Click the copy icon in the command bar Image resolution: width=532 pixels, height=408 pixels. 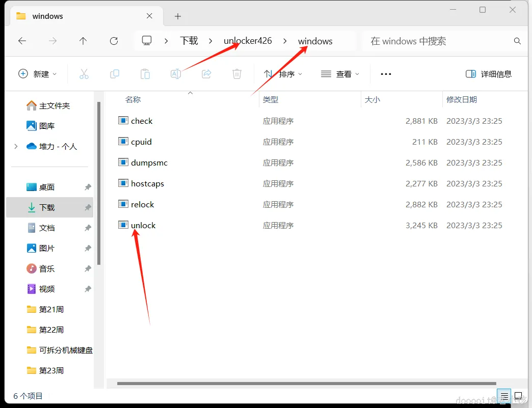pyautogui.click(x=115, y=74)
